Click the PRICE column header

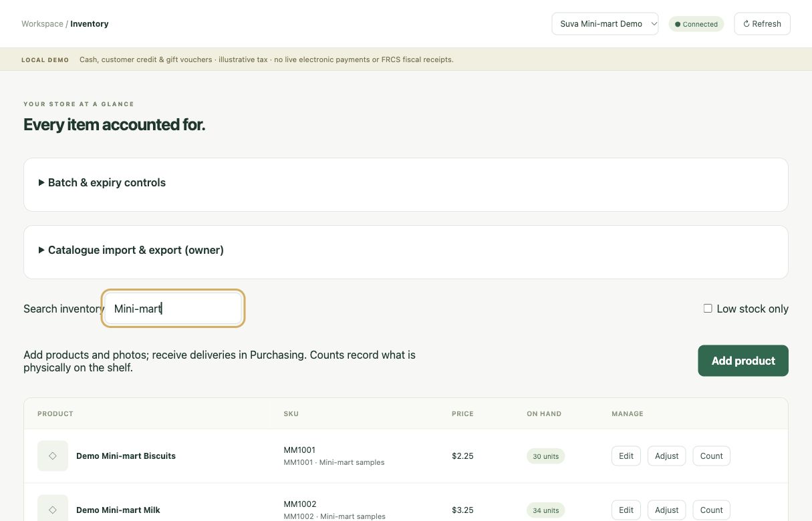(462, 414)
